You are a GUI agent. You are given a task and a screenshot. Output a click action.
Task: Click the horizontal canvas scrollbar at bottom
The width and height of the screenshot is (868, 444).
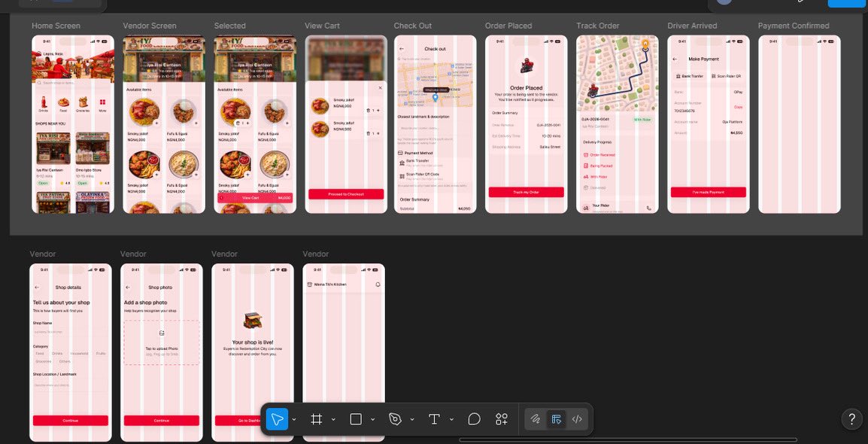point(628,440)
